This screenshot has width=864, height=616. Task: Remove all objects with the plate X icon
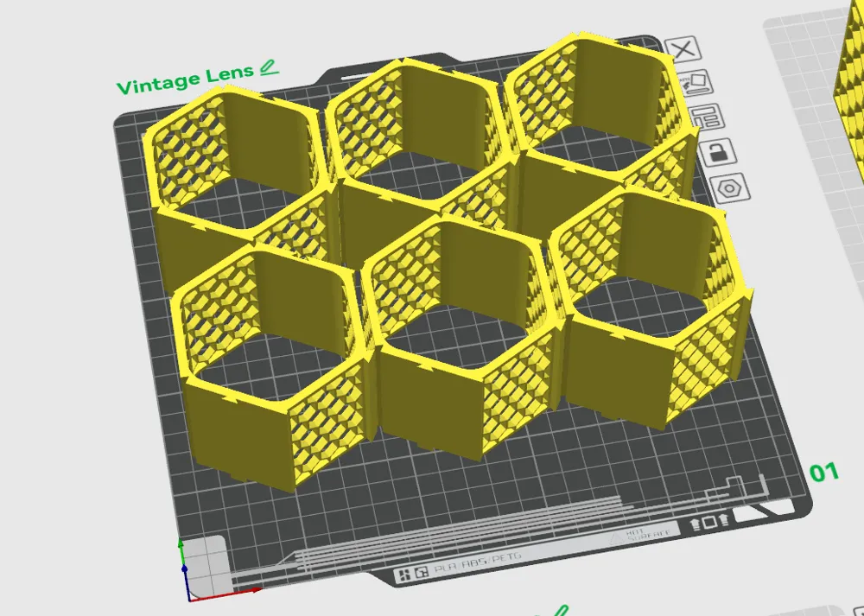[x=683, y=49]
